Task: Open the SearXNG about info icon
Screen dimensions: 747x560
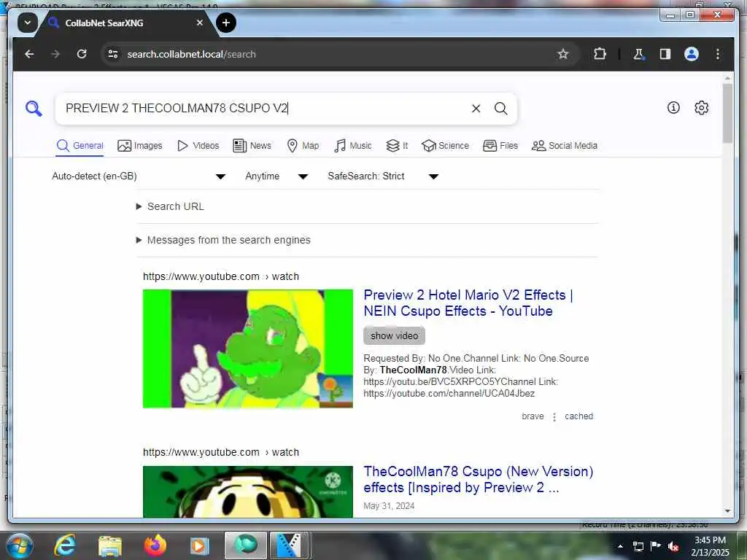Action: (x=673, y=108)
